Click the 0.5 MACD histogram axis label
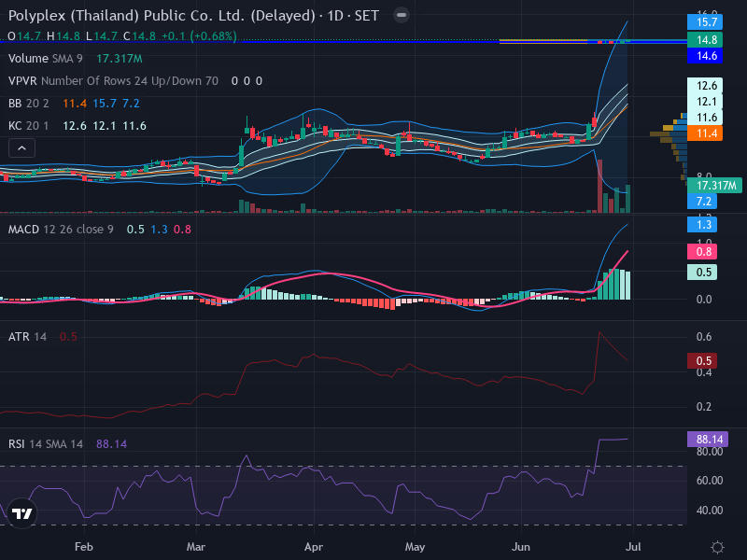 click(702, 272)
